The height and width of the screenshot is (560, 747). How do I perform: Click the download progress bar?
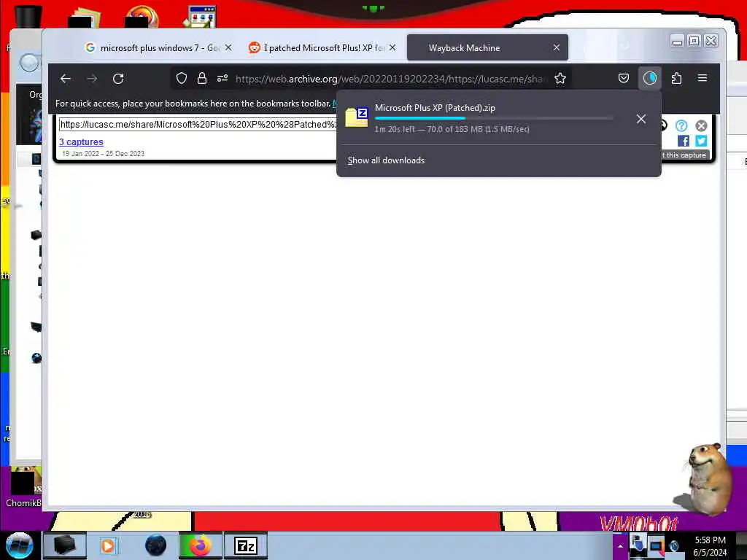click(x=494, y=118)
